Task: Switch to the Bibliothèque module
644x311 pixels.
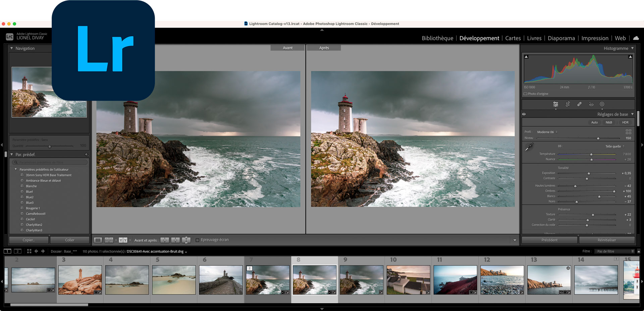Action: pyautogui.click(x=437, y=38)
